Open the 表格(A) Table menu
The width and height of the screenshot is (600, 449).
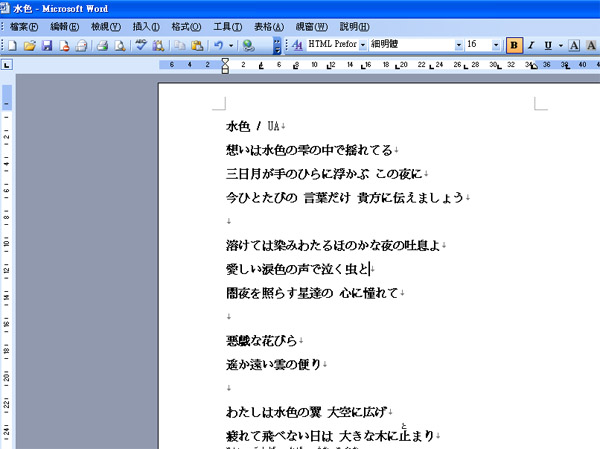coord(269,27)
